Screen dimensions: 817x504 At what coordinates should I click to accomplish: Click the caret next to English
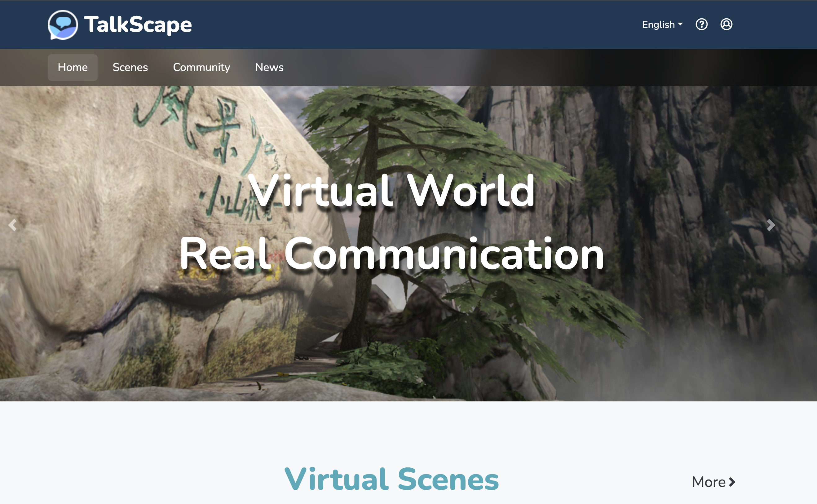[x=680, y=24]
